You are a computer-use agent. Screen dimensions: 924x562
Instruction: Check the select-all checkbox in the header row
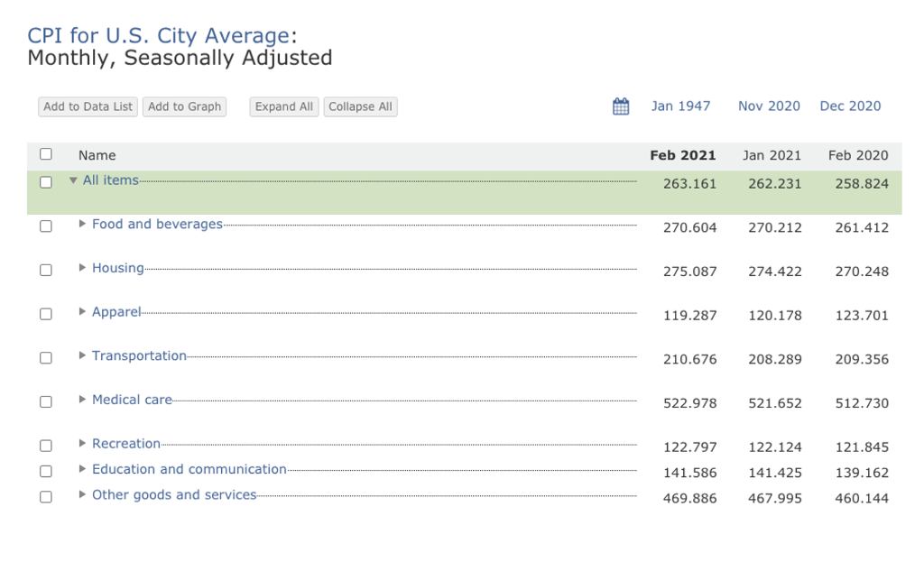click(x=46, y=154)
